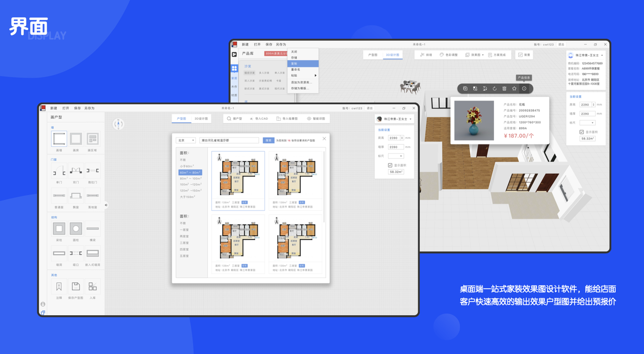Click 导入临摹图 import tracing image

click(287, 119)
